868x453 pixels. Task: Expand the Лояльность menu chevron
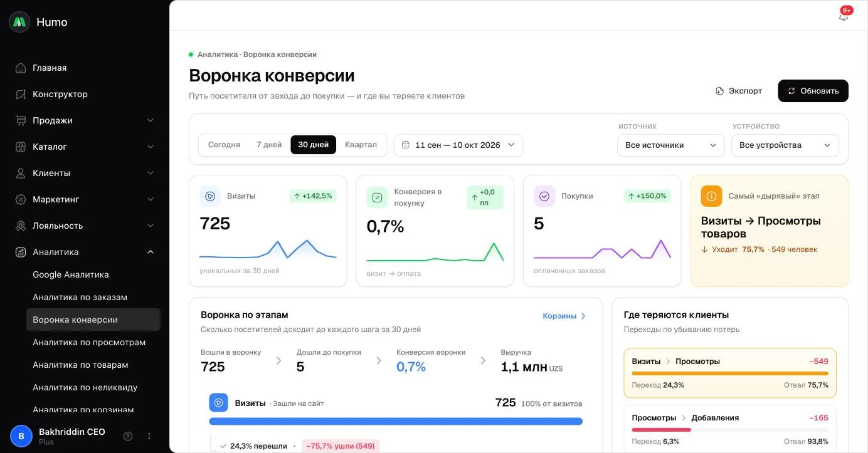pyautogui.click(x=151, y=226)
